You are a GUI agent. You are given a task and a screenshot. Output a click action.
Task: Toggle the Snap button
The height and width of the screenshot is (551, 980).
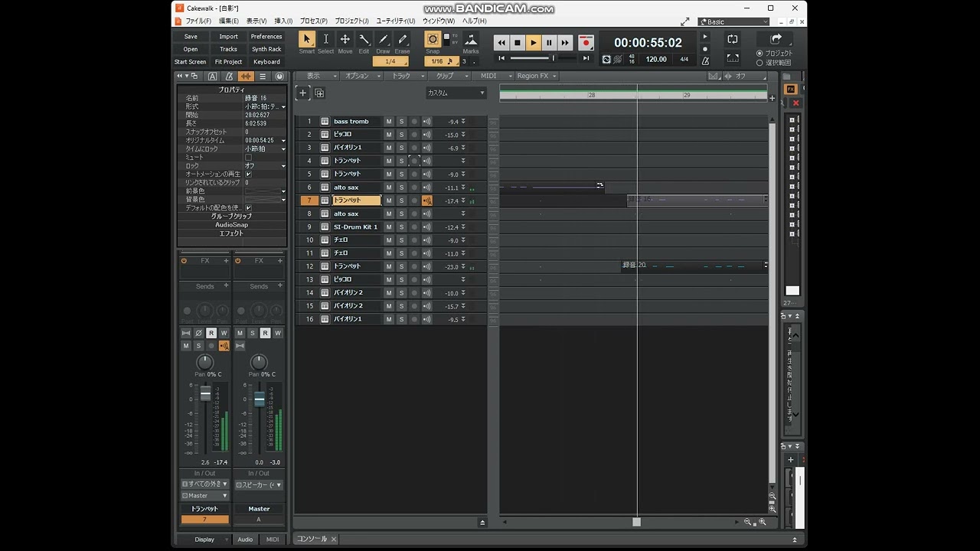point(433,39)
